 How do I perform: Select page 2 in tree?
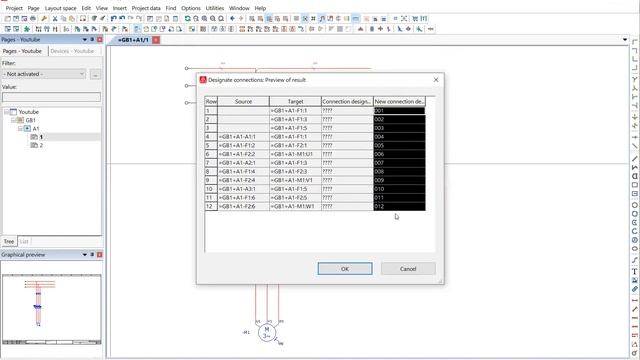click(41, 145)
